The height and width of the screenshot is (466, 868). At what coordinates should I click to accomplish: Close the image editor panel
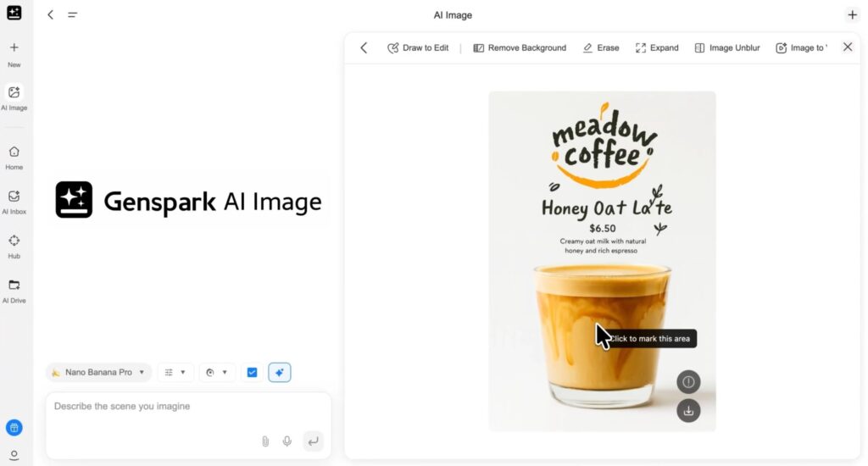[848, 47]
